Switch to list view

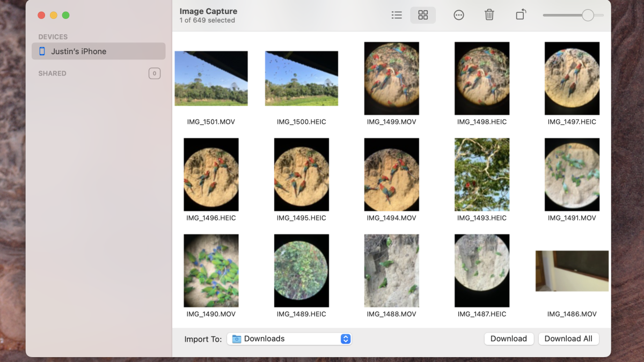click(397, 15)
